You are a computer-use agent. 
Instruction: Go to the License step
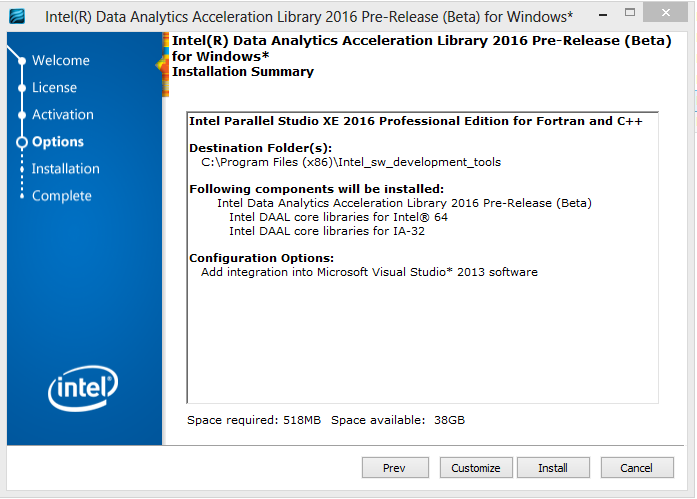pyautogui.click(x=54, y=88)
